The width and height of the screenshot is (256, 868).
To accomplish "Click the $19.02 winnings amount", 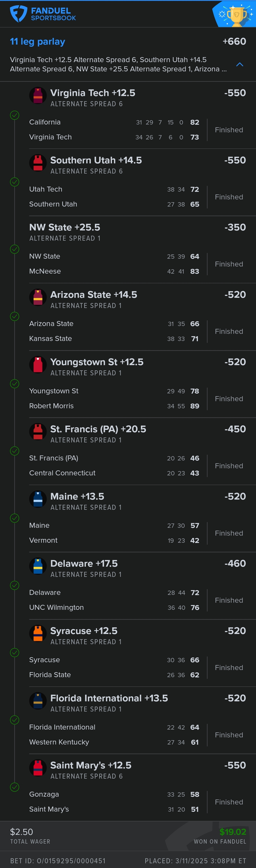I will click(x=233, y=832).
